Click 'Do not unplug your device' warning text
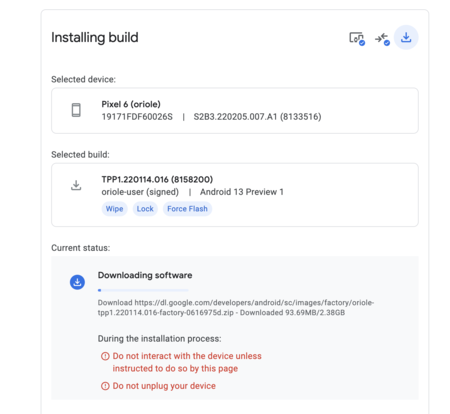 pos(164,386)
